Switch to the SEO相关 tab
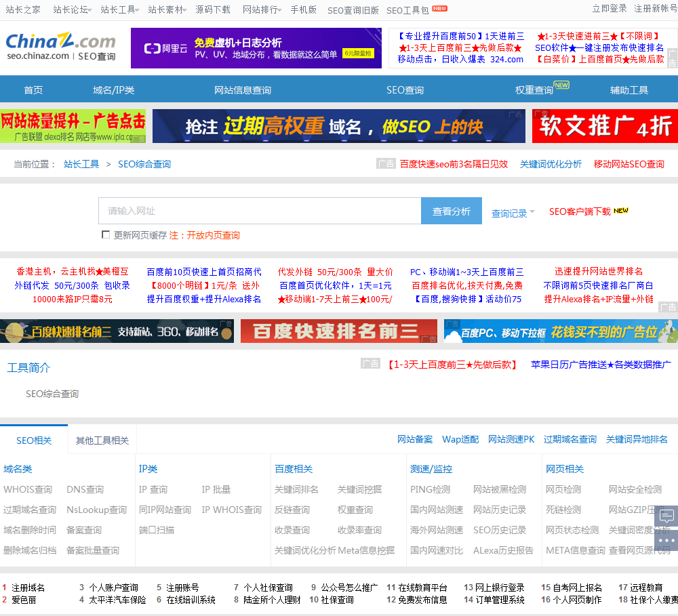This screenshot has height=616, width=678. 34,440
